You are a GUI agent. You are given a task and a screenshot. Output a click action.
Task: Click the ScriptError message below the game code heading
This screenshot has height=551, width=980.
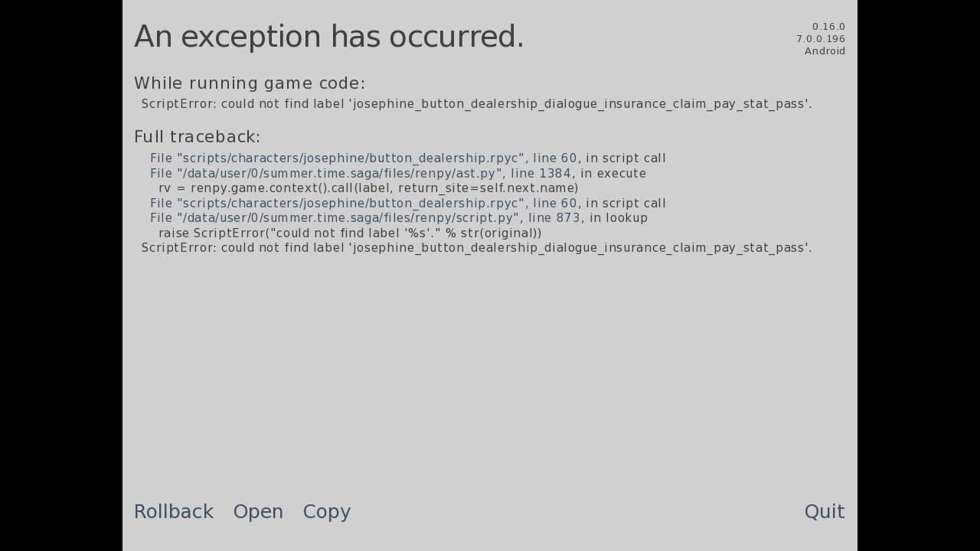(x=476, y=104)
